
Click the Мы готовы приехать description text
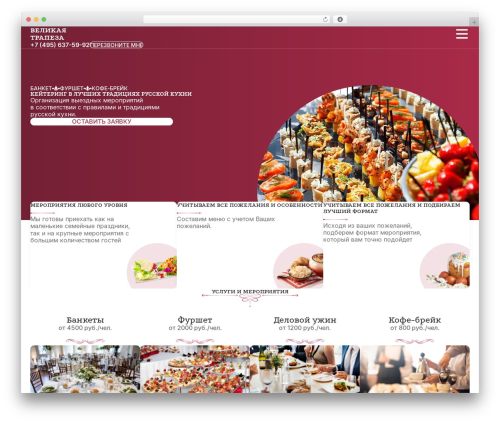pos(80,230)
